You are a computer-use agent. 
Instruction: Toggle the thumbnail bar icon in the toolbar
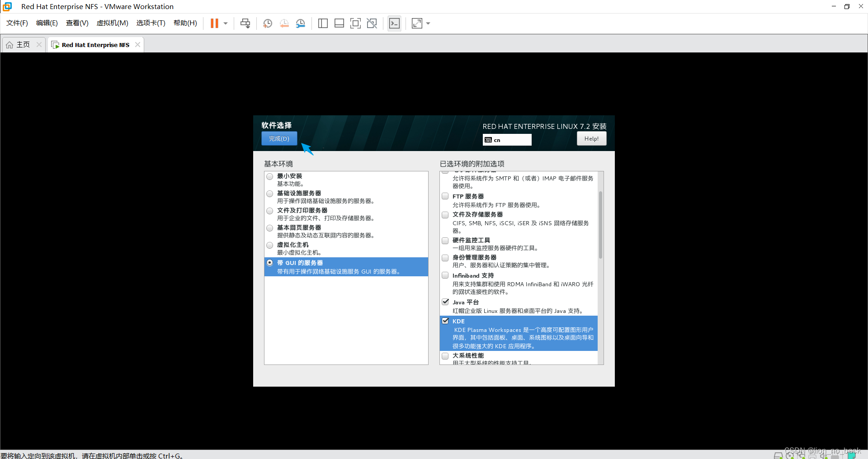point(339,23)
